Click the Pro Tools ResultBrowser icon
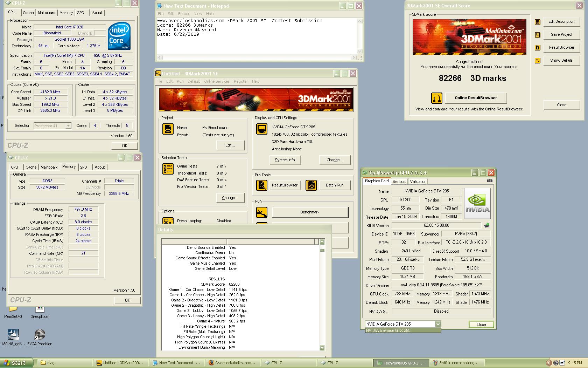Screen dimensions: 588x368 click(x=262, y=185)
